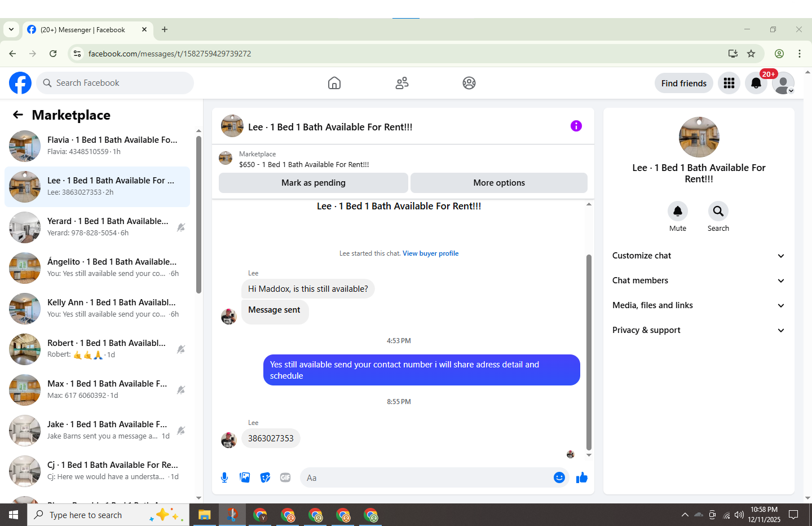812x526 pixels.
Task: Open Windows Start menu
Action: (14, 515)
